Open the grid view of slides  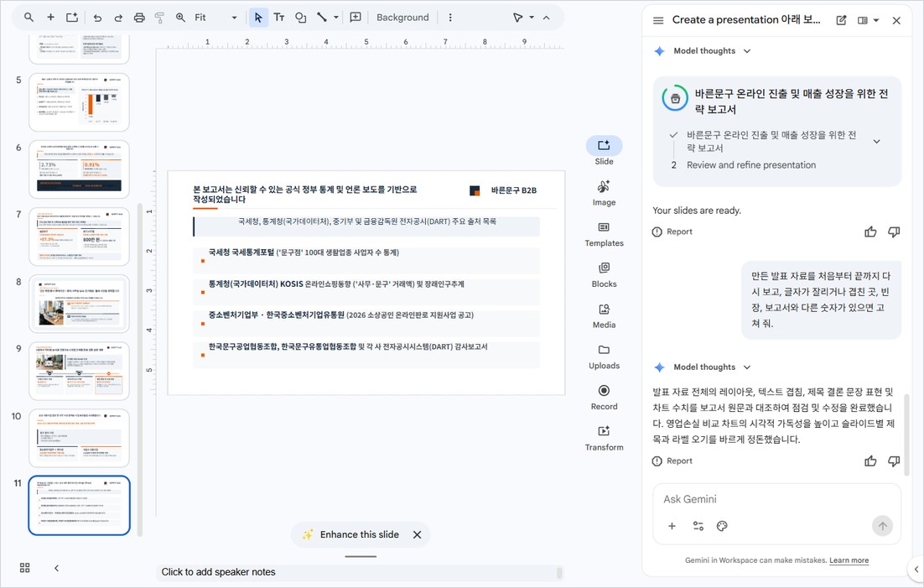(25, 568)
